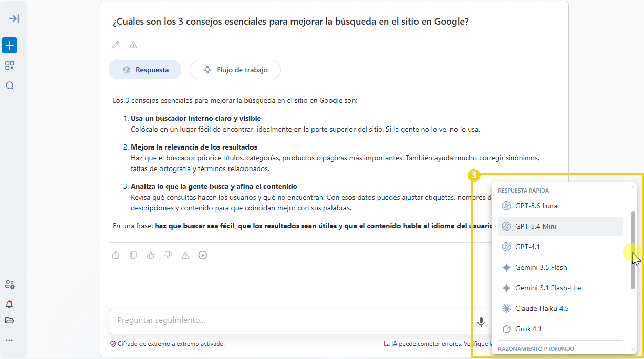Open the apps grid icon in sidebar
Viewport: 644px width, 359px height.
click(10, 66)
